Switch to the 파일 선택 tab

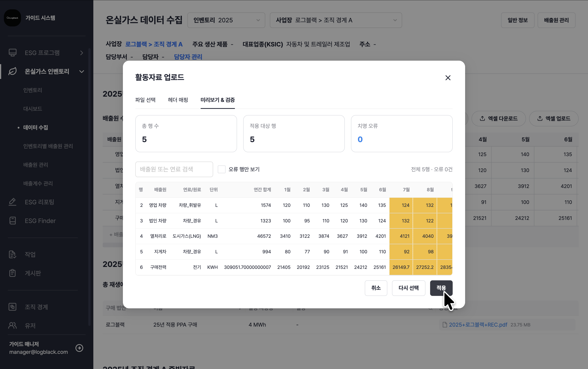[145, 100]
